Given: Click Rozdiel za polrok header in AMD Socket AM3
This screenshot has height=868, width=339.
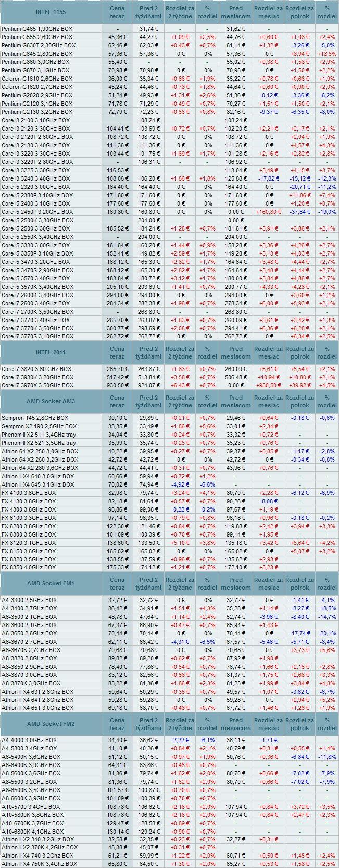Looking at the screenshot, I should pyautogui.click(x=300, y=401).
